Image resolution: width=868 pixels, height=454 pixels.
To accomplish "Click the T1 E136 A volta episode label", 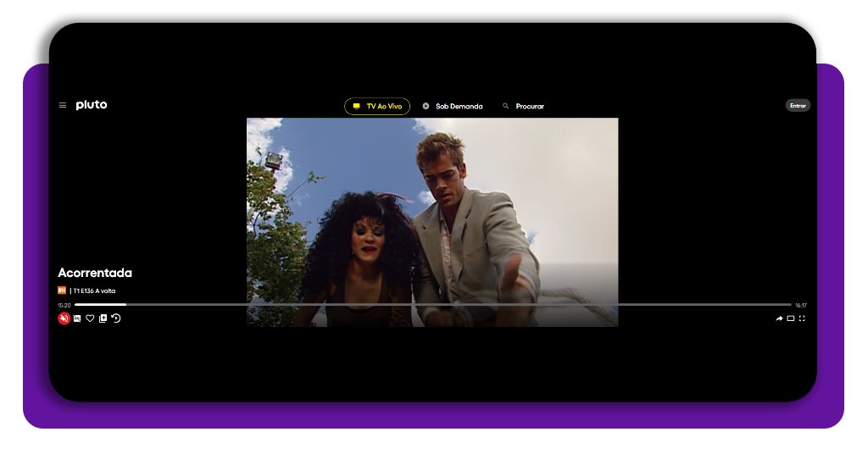I will pyautogui.click(x=94, y=291).
